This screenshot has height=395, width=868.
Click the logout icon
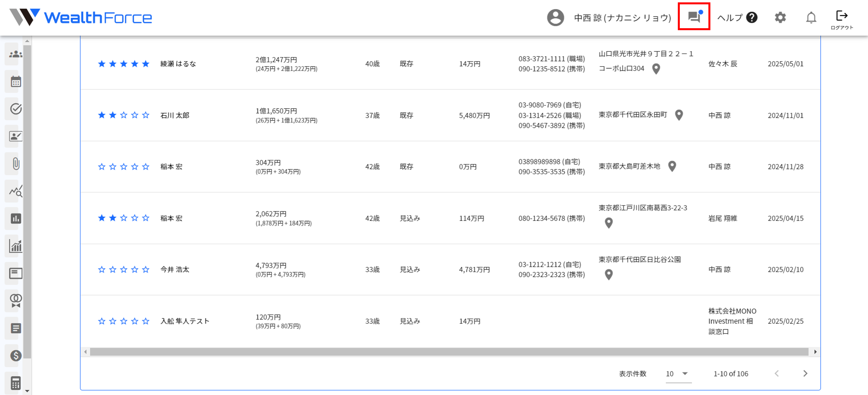(841, 16)
